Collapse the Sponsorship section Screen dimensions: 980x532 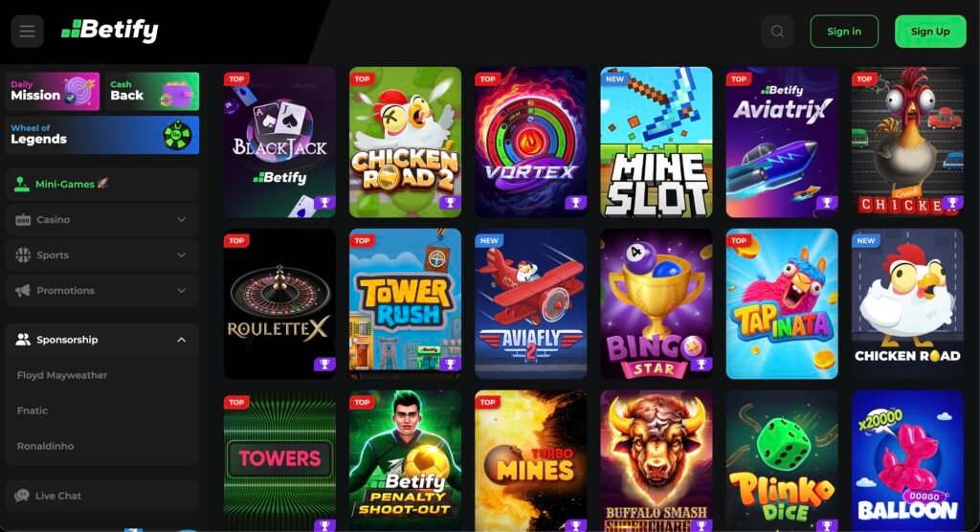[x=181, y=340]
